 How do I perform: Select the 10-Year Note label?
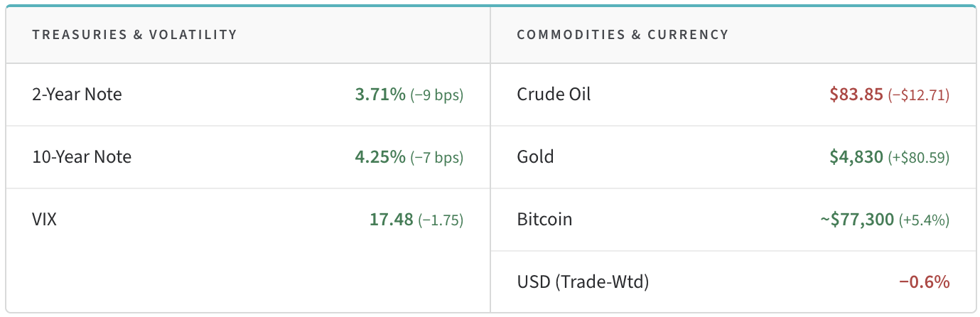82,157
